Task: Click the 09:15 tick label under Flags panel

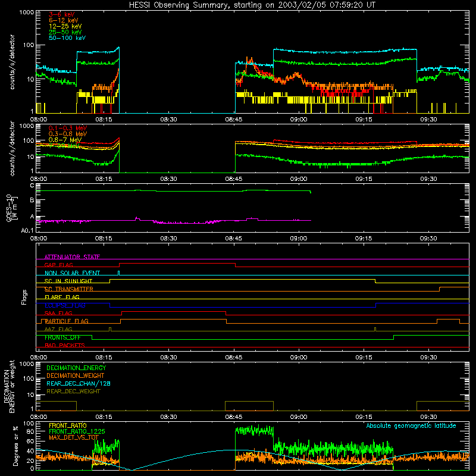Action: click(x=364, y=358)
